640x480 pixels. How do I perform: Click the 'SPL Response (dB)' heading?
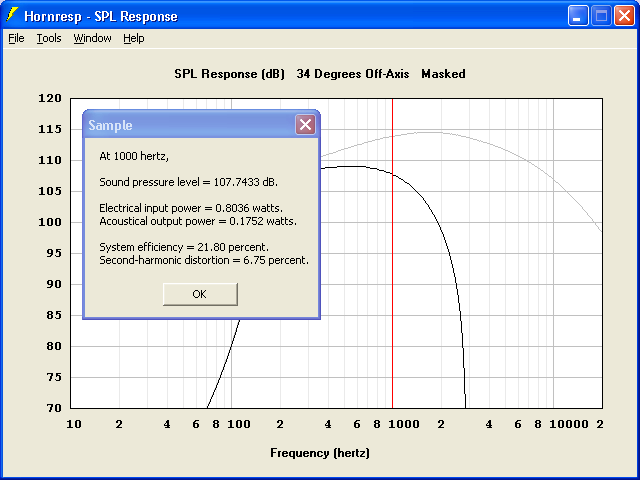pos(229,74)
